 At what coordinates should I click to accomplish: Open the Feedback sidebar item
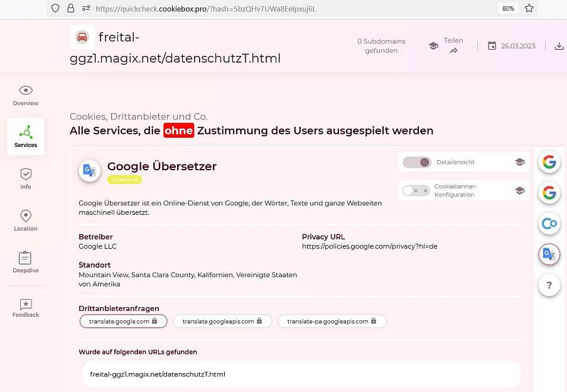click(26, 308)
